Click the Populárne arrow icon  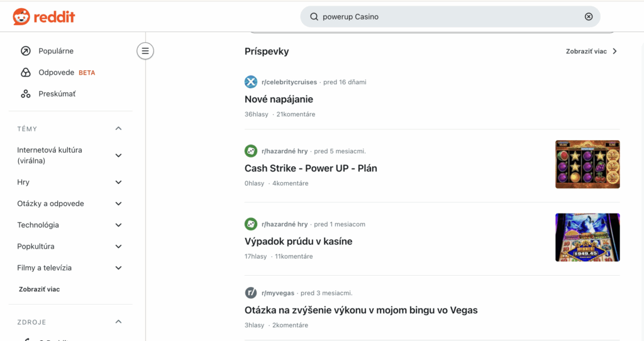click(26, 51)
